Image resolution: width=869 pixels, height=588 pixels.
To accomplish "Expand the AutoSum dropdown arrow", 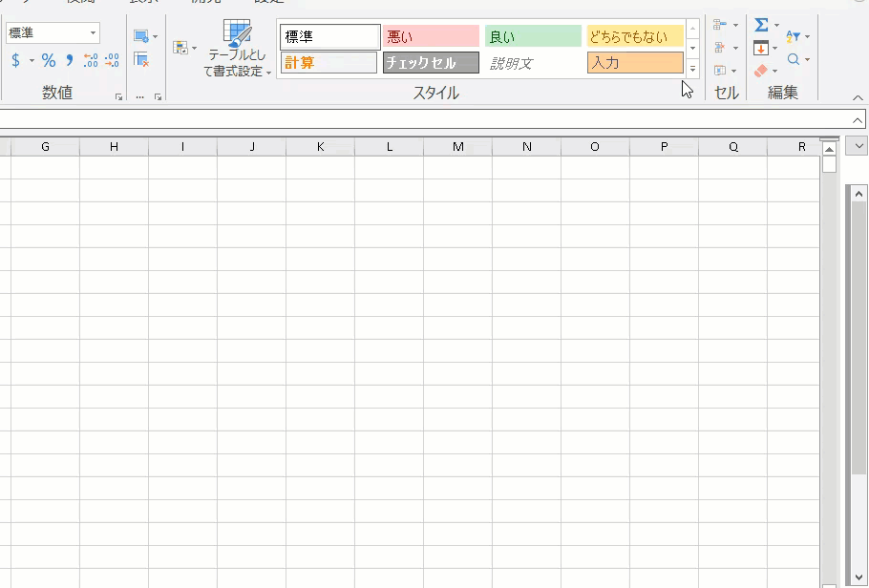I will (776, 25).
